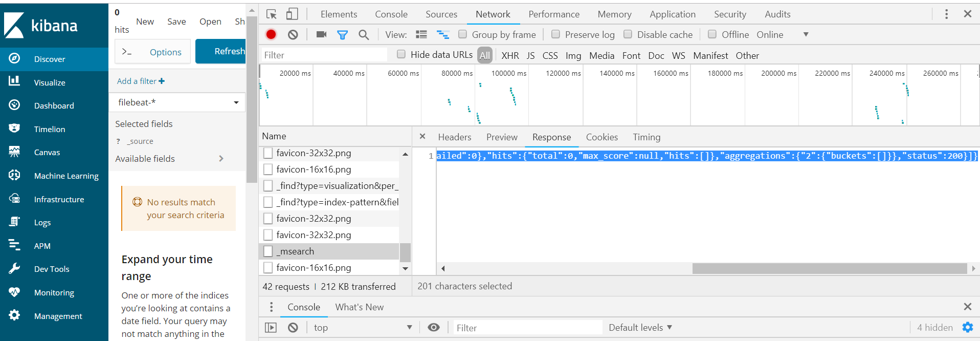Viewport: 980px width, 341px height.
Task: Tick checkbox for _find?type=visualization request
Action: point(268,186)
